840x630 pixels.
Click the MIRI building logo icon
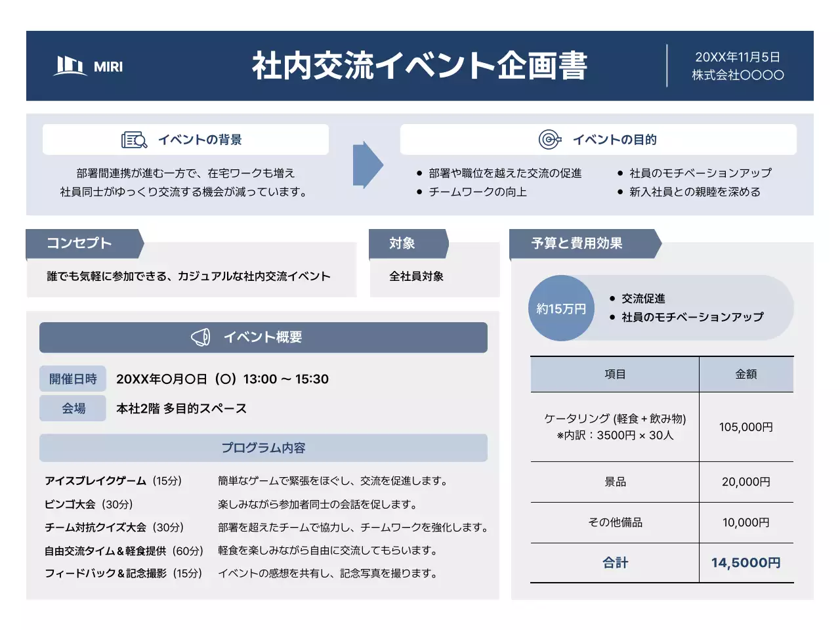[x=70, y=66]
